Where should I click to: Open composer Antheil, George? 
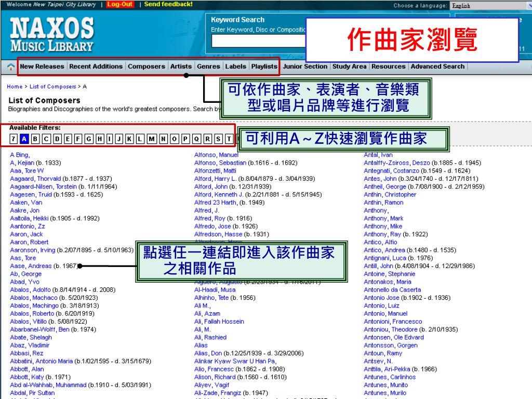coord(385,187)
